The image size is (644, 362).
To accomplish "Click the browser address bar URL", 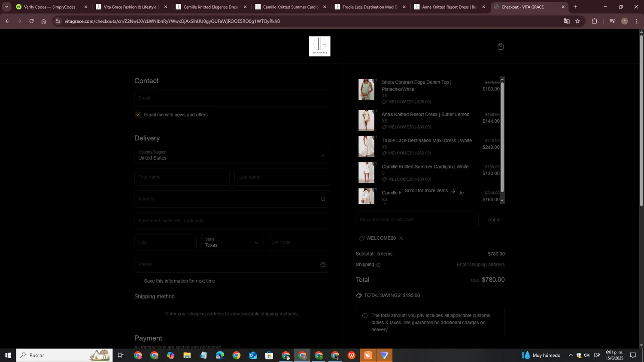I will point(172,21).
